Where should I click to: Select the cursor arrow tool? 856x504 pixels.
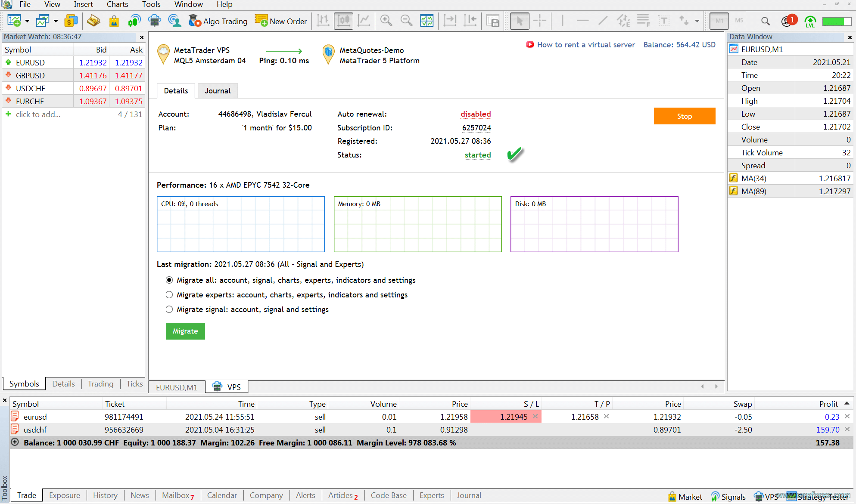(520, 21)
